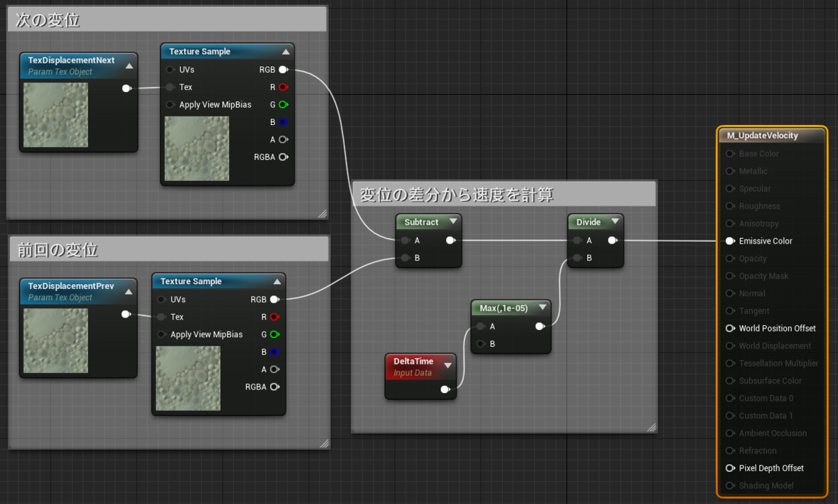
Task: Select the M_UpdateVelocity node title
Action: (763, 135)
